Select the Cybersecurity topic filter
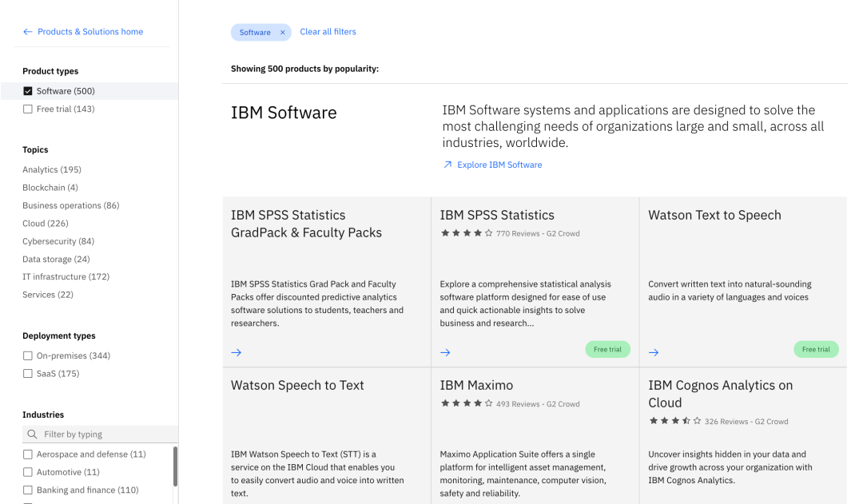This screenshot has height=504, width=863. point(58,241)
